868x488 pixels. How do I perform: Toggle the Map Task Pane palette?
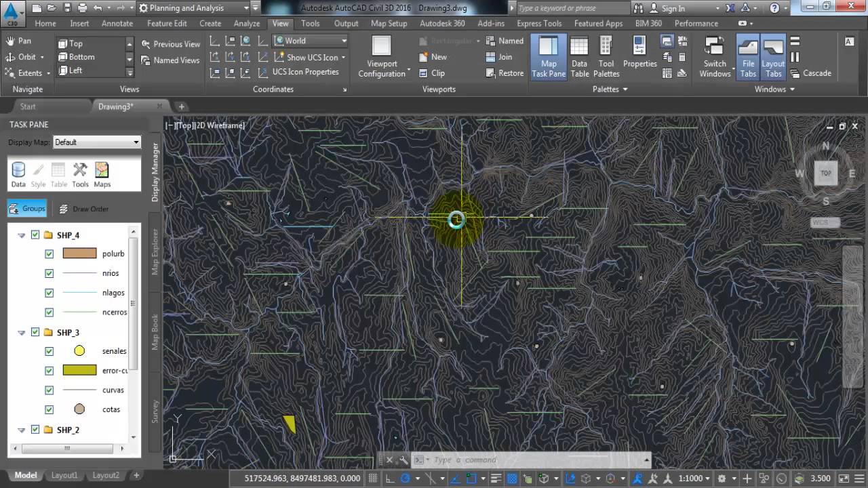pos(549,57)
